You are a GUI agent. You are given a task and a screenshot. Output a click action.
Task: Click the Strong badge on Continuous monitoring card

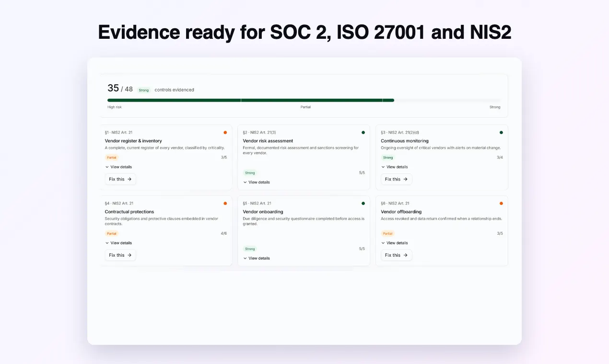pos(388,158)
